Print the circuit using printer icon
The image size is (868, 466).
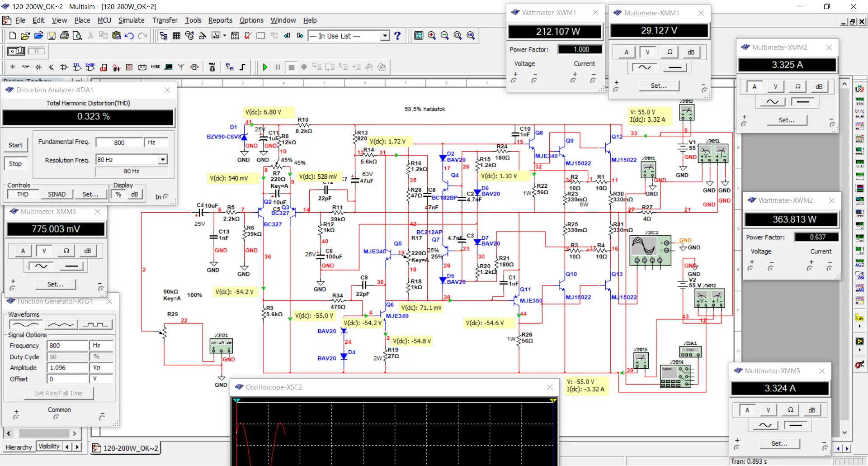click(64, 36)
